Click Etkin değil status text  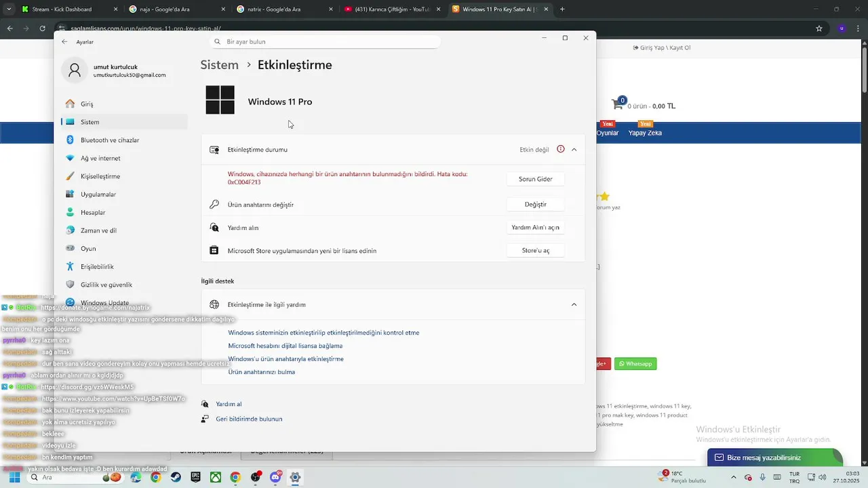(534, 149)
